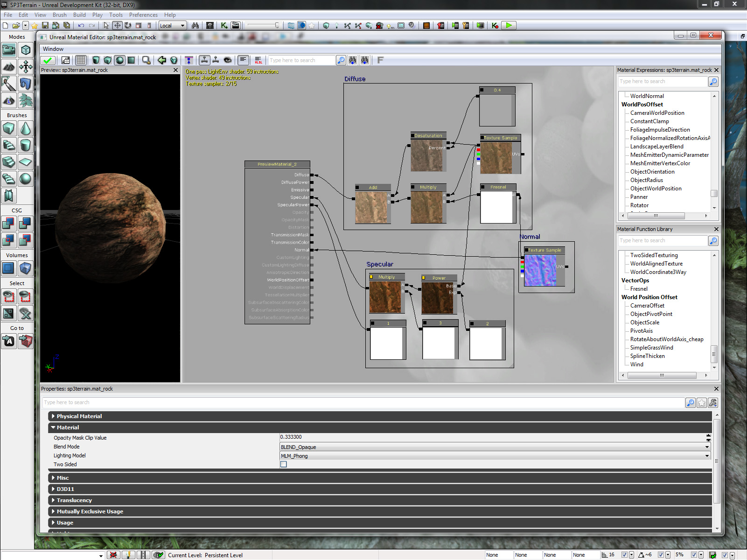Select the Cylinder brush

[26, 145]
